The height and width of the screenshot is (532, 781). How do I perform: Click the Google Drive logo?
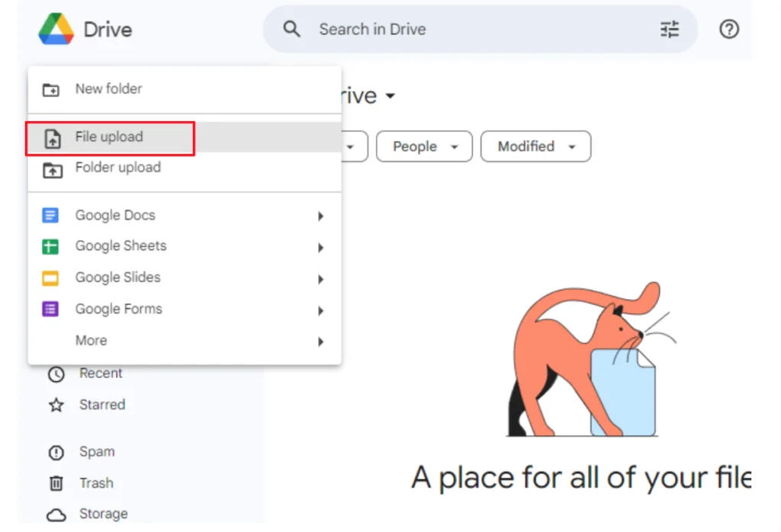(x=56, y=29)
